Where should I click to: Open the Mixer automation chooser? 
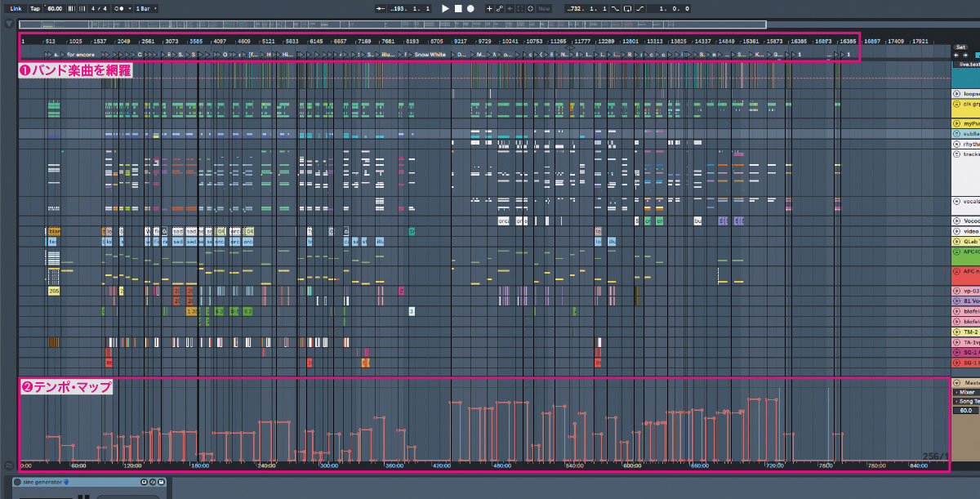(x=969, y=392)
